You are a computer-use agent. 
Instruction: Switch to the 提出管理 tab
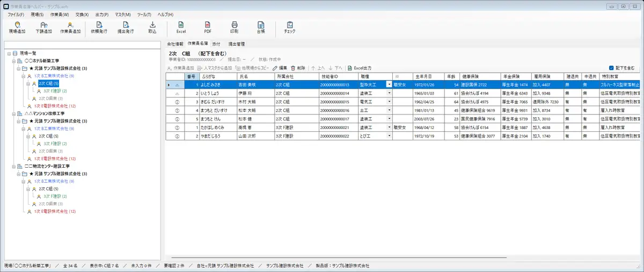(x=237, y=44)
